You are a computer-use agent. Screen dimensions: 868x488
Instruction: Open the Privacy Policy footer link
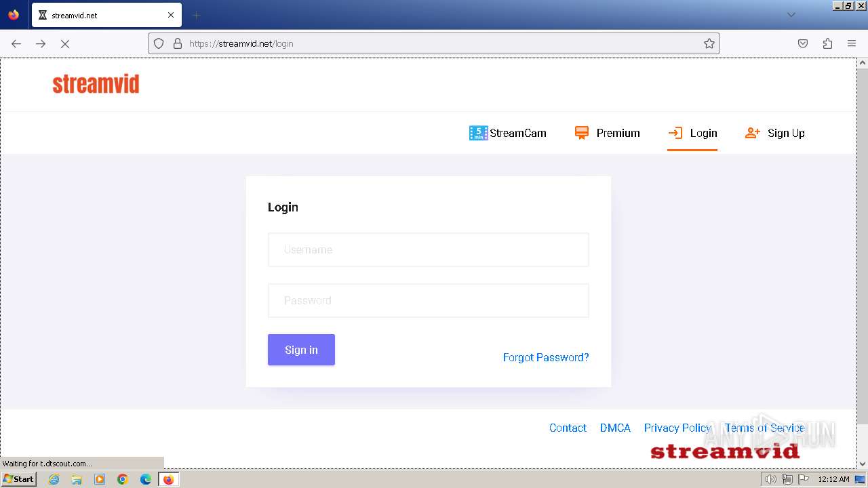(x=677, y=428)
